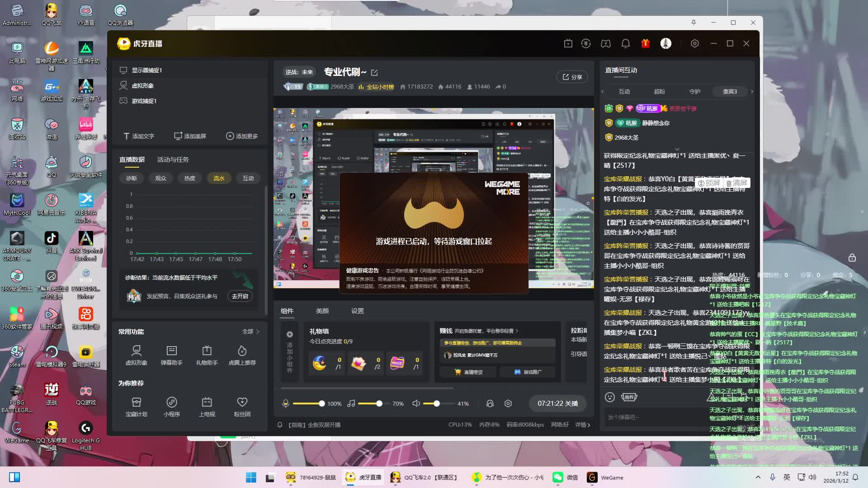Open the emoji picker in chat panel
The width and height of the screenshot is (868, 488).
click(609, 397)
